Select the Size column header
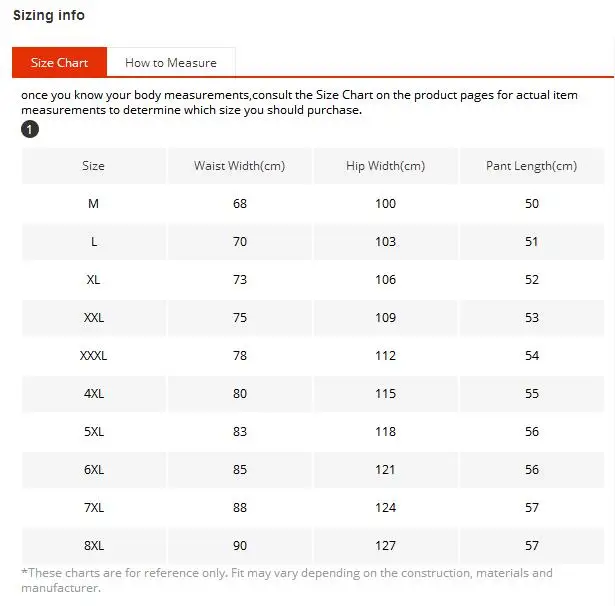The image size is (615, 606). pyautogui.click(x=94, y=166)
